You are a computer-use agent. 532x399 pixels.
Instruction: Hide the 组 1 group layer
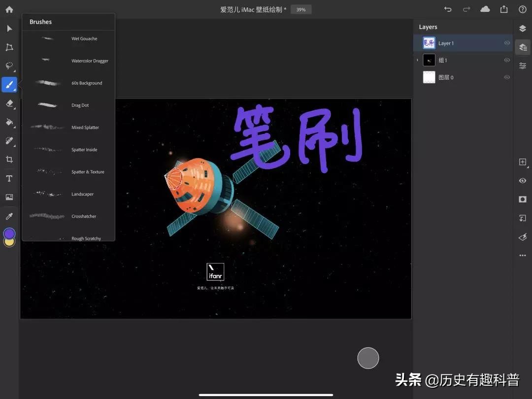[x=507, y=60]
